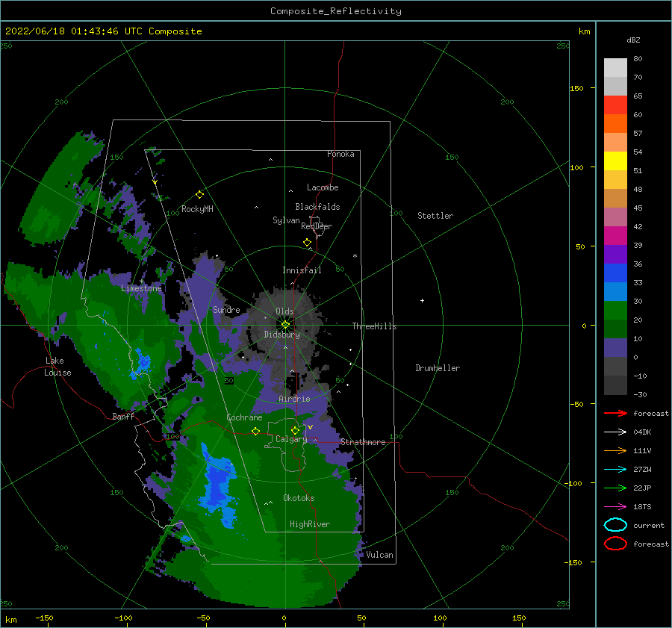Image resolution: width=672 pixels, height=628 pixels.
Task: Click the red 'forecast' ellipse legend icon
Action: pyautogui.click(x=615, y=544)
